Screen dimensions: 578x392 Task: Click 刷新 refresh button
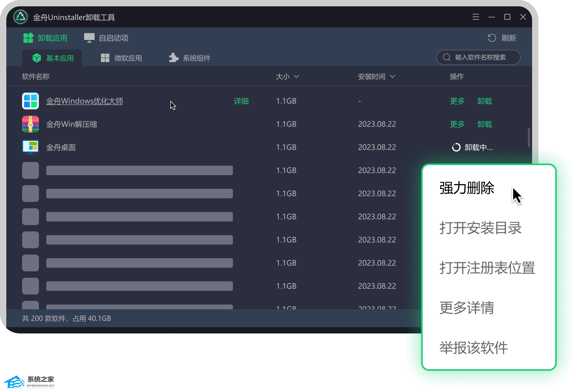click(x=502, y=38)
